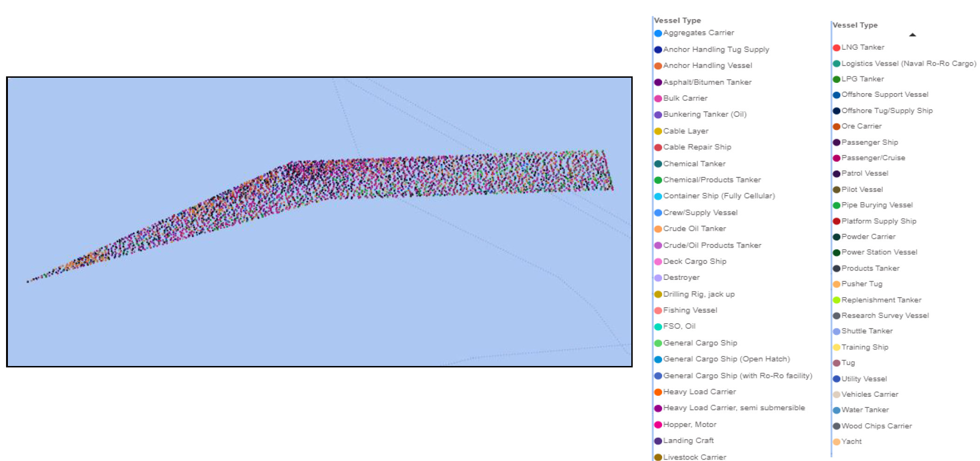Click the Drilling Rig, jack up marker
980x461 pixels.
(x=658, y=294)
